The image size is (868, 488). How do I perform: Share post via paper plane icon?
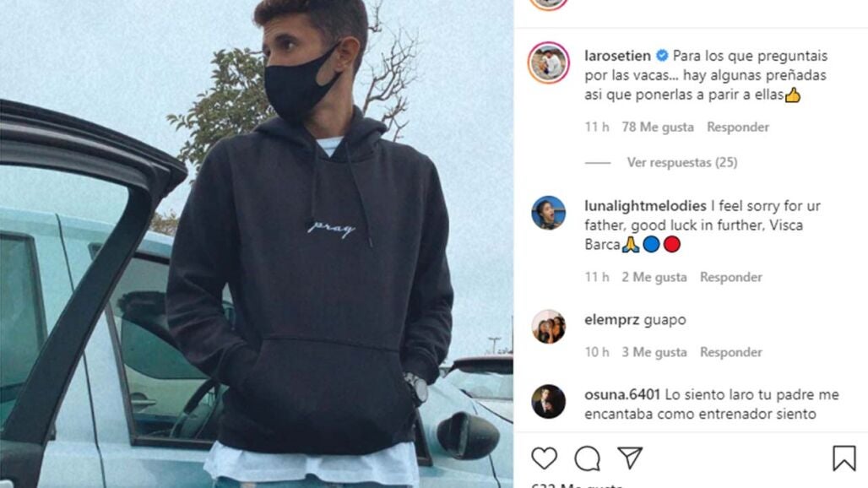tap(630, 458)
